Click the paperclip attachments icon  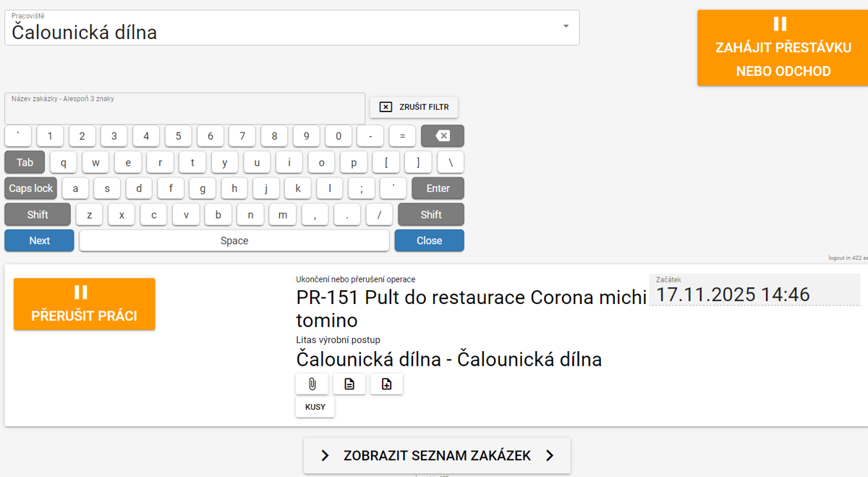click(x=312, y=384)
